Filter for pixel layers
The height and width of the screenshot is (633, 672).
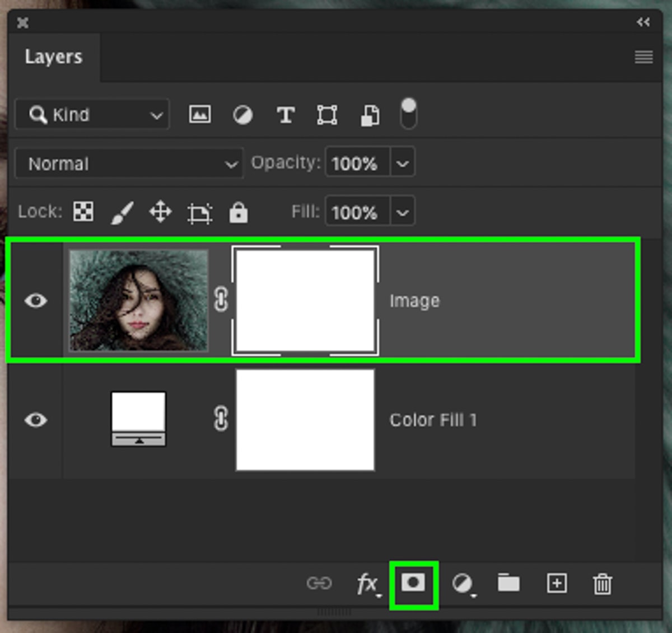point(200,115)
